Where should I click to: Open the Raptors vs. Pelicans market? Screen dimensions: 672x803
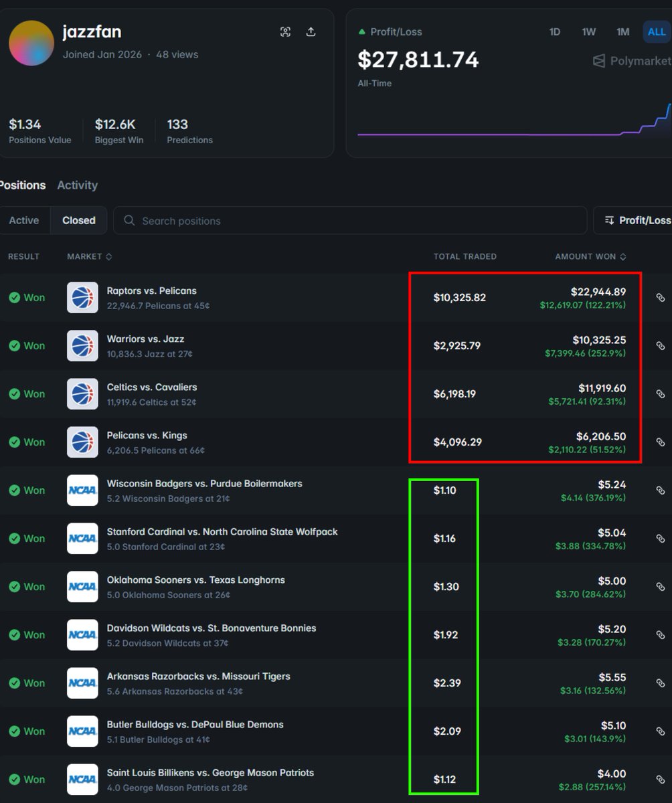(152, 291)
